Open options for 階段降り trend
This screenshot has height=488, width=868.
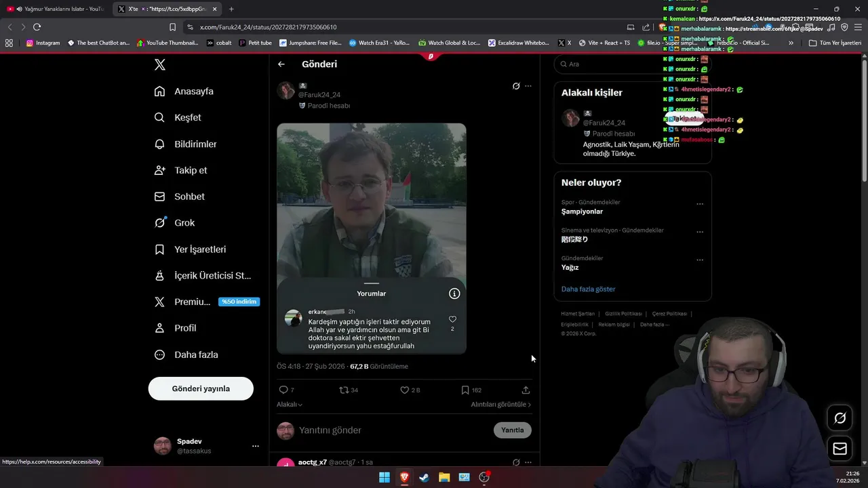click(x=700, y=232)
